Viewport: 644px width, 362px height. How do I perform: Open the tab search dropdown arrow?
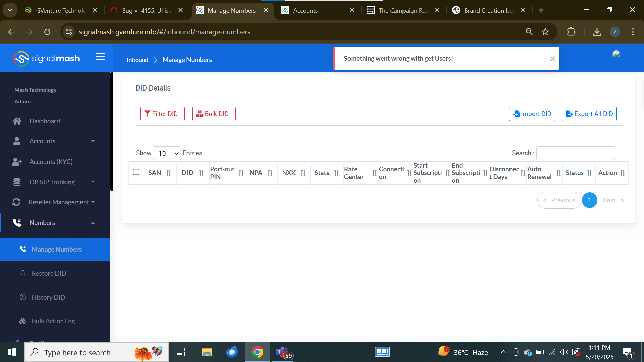click(x=10, y=10)
